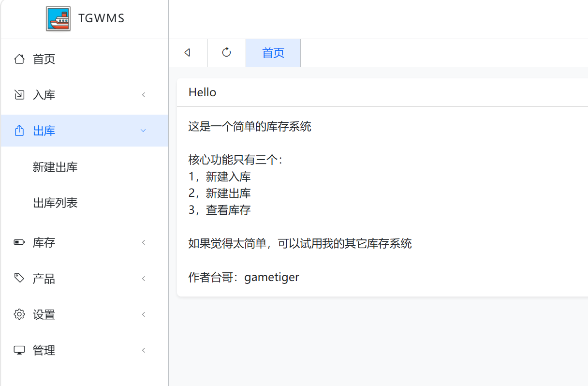The width and height of the screenshot is (588, 386).
Task: Click the battery icon beside 库存
Action: (x=19, y=242)
